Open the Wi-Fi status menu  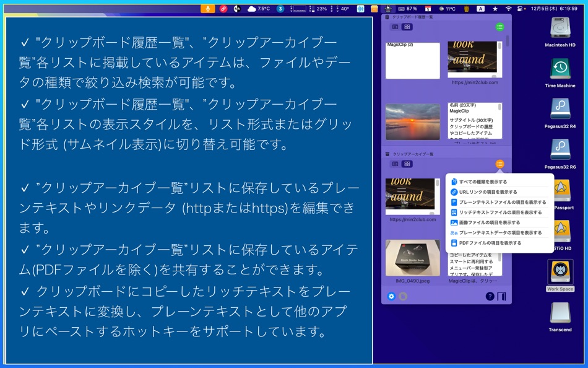(508, 8)
